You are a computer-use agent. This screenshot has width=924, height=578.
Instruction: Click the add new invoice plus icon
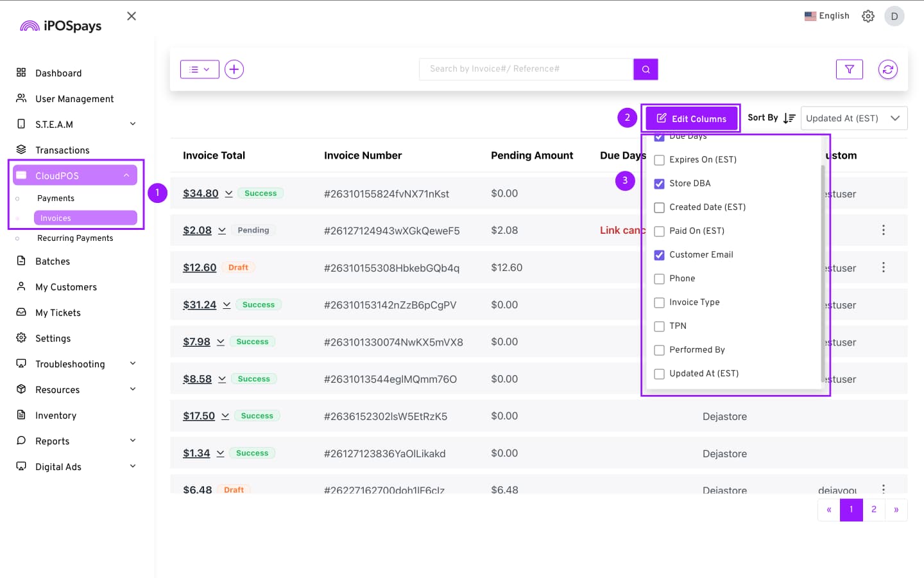234,69
